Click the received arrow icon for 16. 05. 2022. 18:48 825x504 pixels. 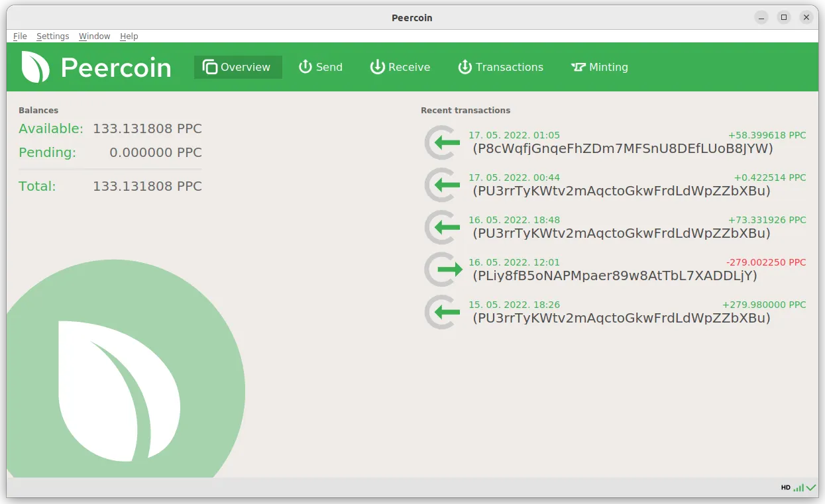coord(443,227)
